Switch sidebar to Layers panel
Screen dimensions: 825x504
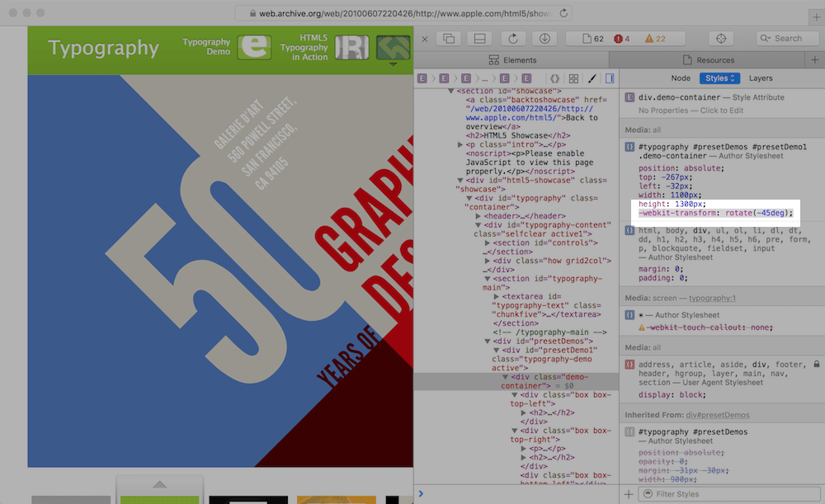point(761,78)
